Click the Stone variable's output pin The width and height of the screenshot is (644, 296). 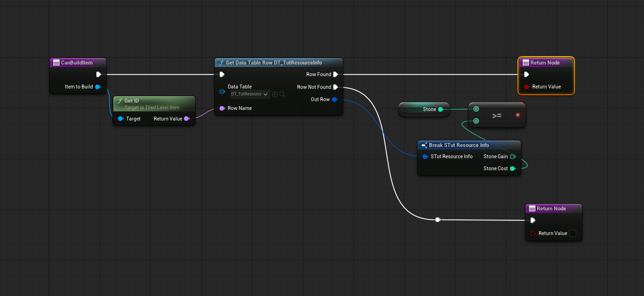click(x=440, y=110)
